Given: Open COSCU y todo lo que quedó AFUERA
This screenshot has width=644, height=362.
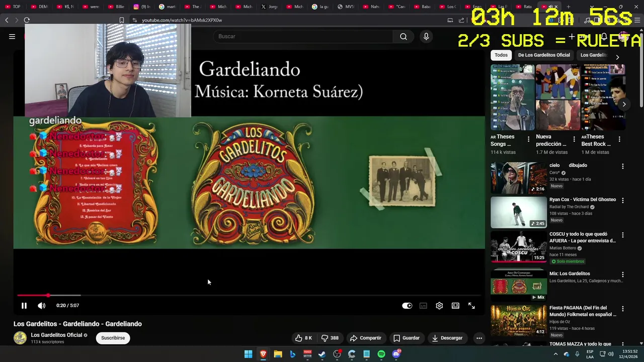Looking at the screenshot, I should point(583,237).
